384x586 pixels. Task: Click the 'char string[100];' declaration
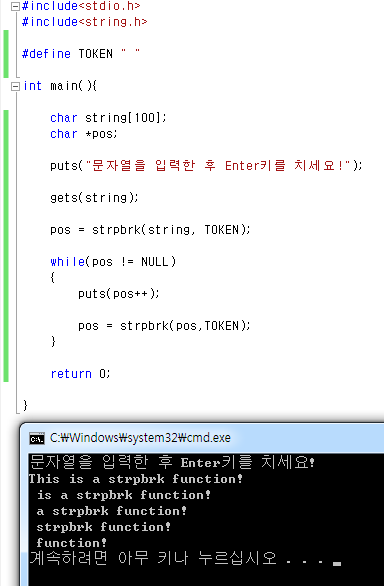[x=108, y=118]
